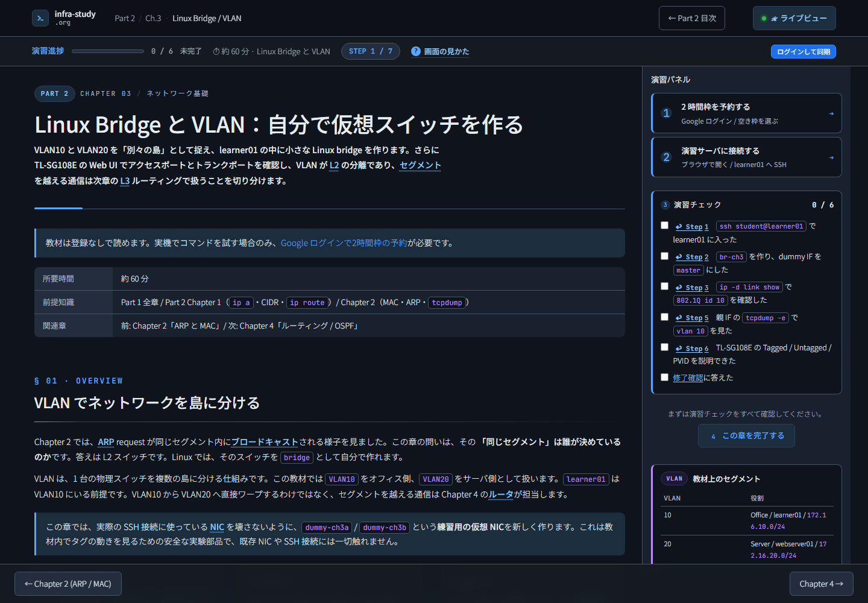Screen dimensions: 868x603
Task: Click the number 1 badge on the reservation card
Action: pos(666,113)
